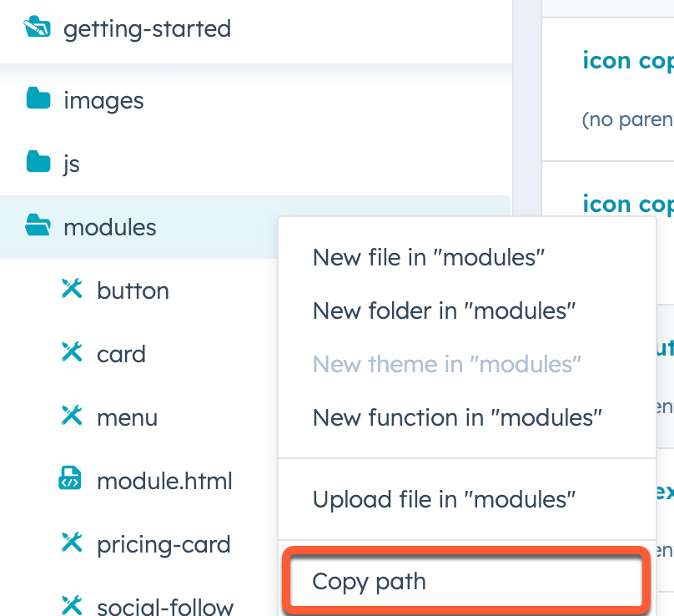Viewport: 674px width, 616px height.
Task: Choose New file in "modules"
Action: (x=428, y=258)
